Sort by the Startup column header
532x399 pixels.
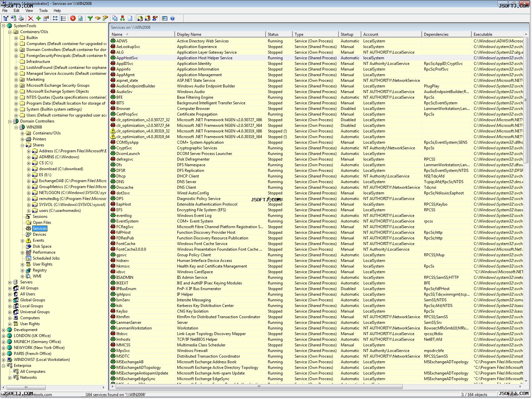point(350,34)
